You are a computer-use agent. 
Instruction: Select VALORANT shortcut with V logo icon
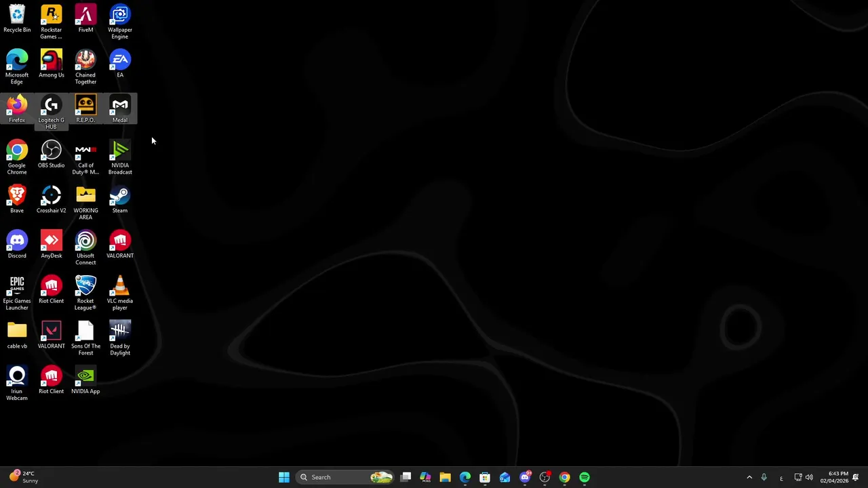51,335
